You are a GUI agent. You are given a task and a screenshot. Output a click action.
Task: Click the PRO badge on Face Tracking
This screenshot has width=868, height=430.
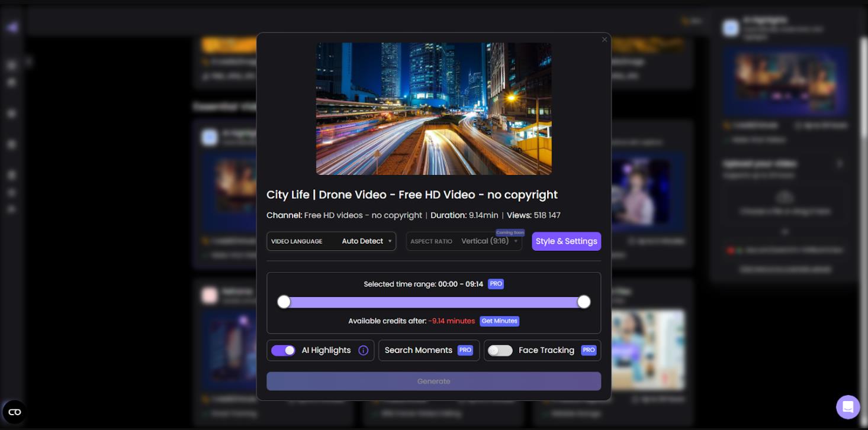coord(589,350)
